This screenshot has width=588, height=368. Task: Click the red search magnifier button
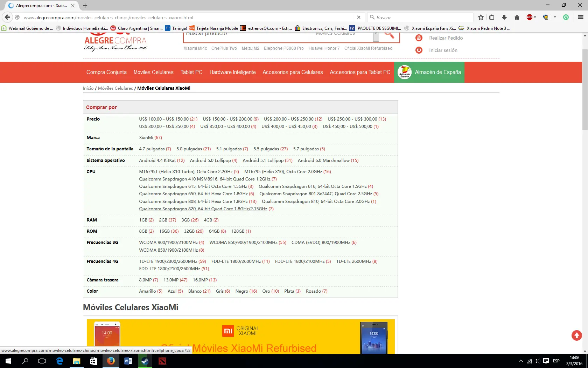[389, 35]
